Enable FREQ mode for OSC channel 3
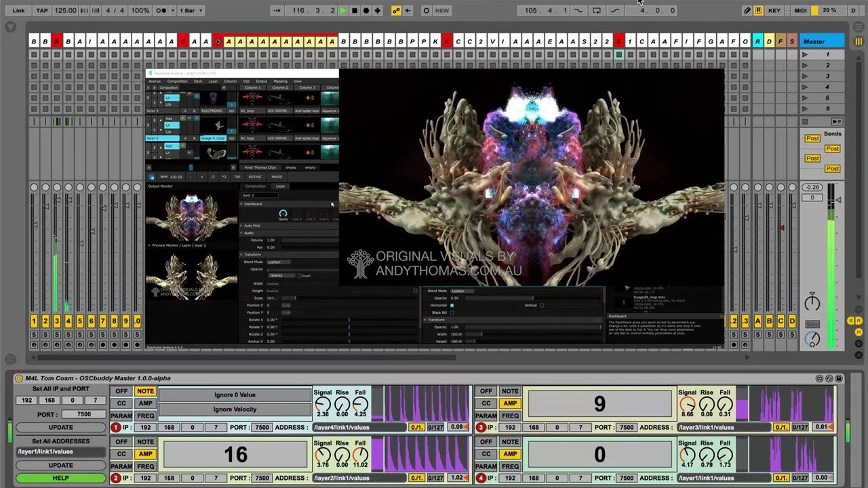Screen dimensions: 868x488 point(510,415)
